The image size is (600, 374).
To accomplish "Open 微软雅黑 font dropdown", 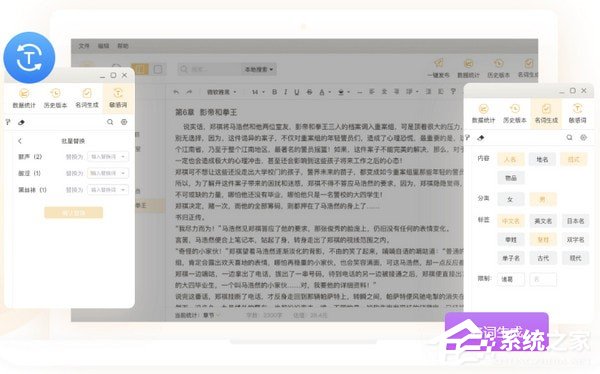I will [221, 92].
